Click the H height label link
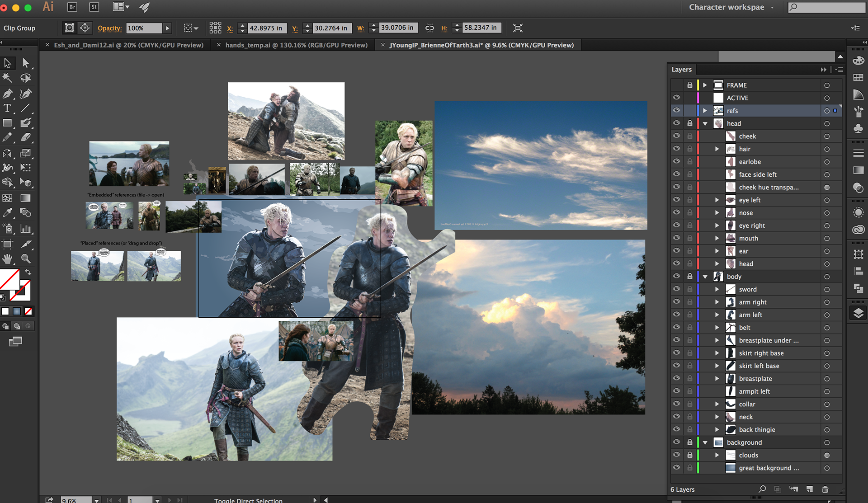 pyautogui.click(x=444, y=28)
